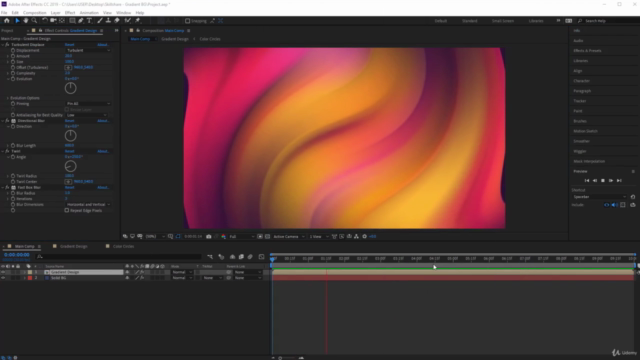The image size is (640, 360).
Task: Select the Zoom magnifier tool
Action: pos(34,20)
